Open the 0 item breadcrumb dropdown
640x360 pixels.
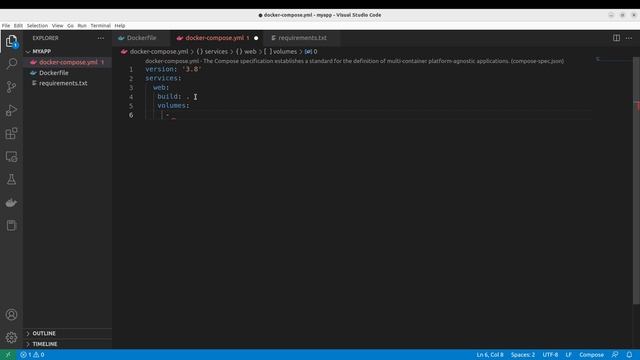311,51
